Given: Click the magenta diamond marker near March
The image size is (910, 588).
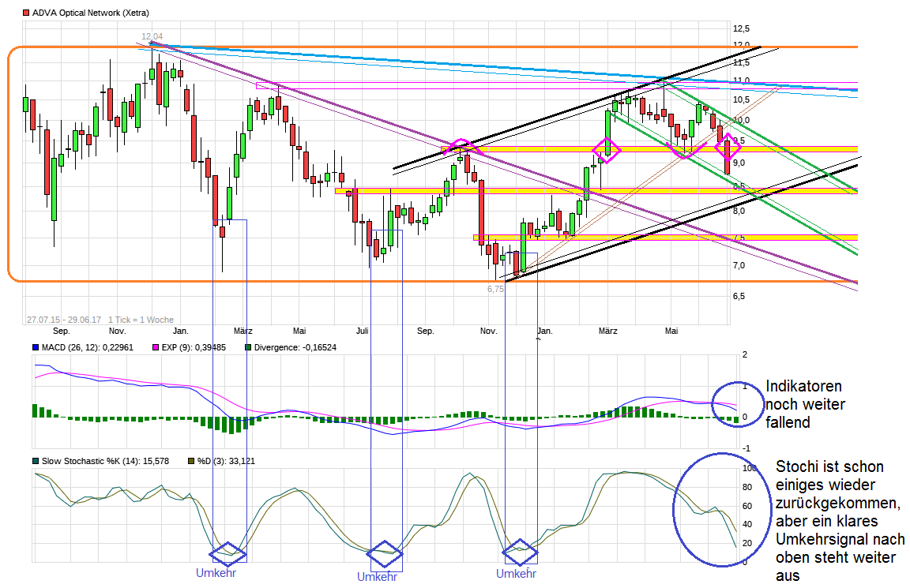Looking at the screenshot, I should point(606,148).
